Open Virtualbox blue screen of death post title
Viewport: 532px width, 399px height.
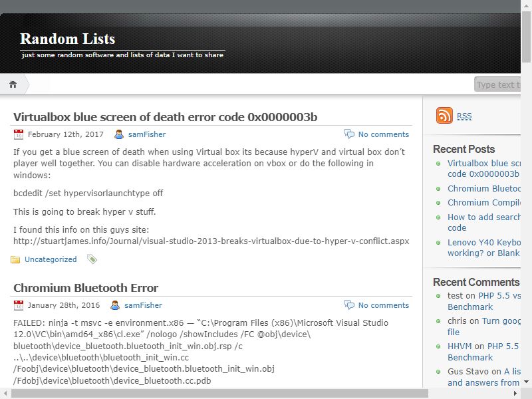point(165,117)
